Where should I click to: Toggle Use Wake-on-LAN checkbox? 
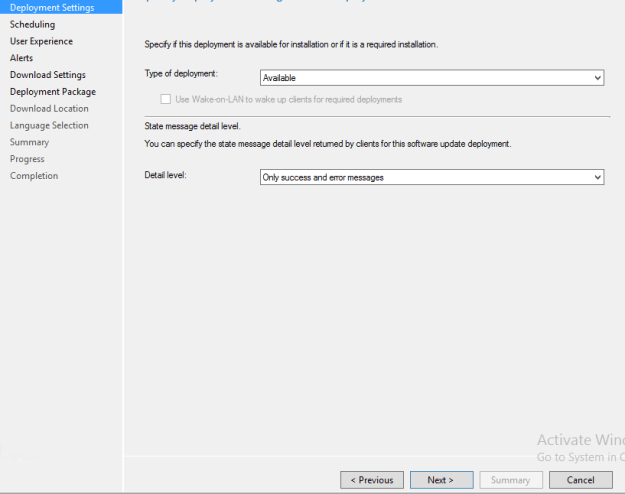click(165, 99)
